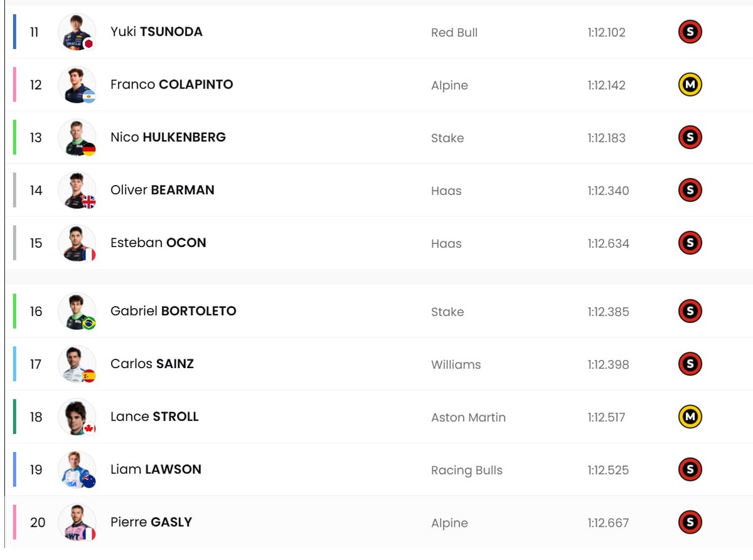Click Oliver Bearman's soft tyre icon
The image size is (753, 560).
pos(690,190)
